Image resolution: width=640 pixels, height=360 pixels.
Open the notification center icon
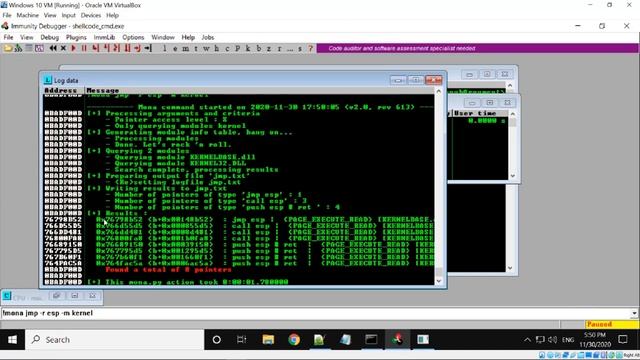[623, 340]
